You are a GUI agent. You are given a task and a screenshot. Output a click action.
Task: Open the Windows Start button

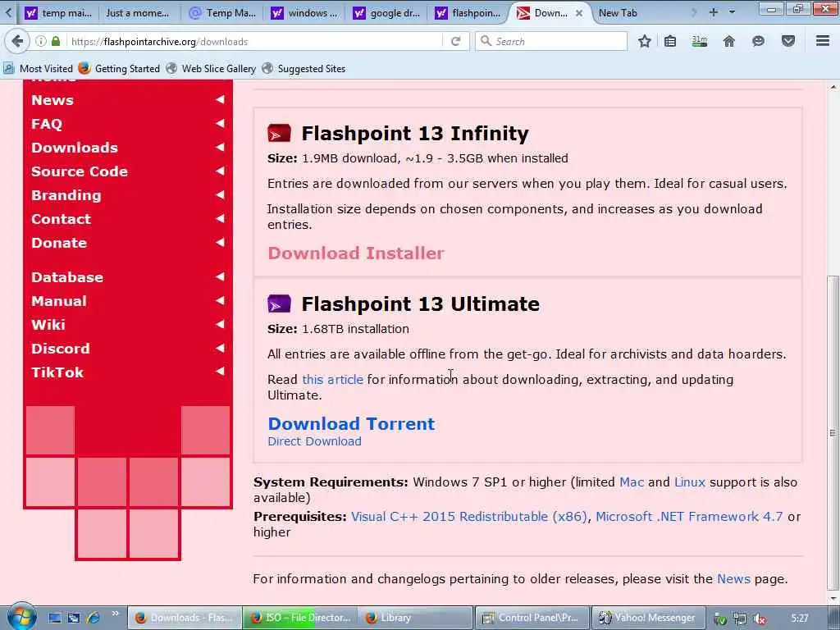(21, 617)
